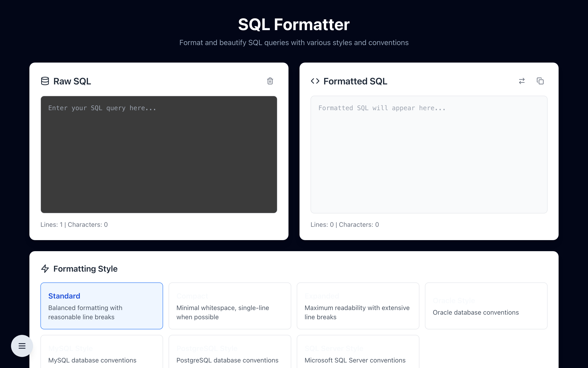Screen dimensions: 588x368
Task: Choose the Expanded maximum readability style
Action: pos(358,306)
